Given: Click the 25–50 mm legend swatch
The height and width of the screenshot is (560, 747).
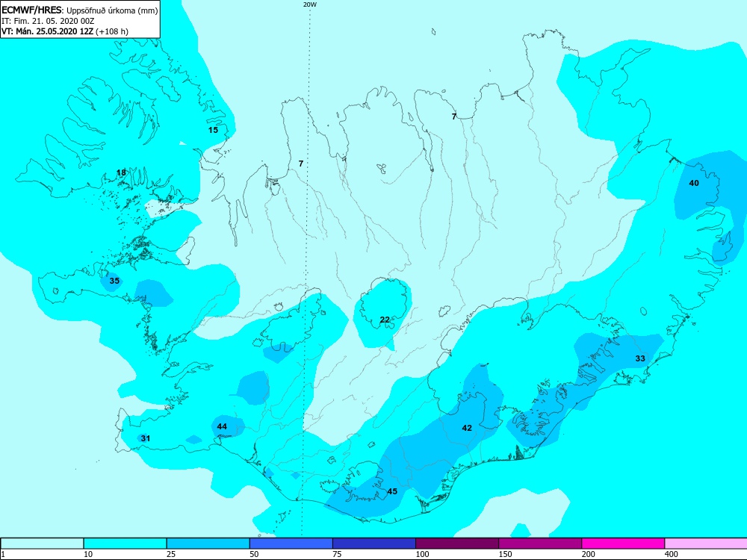Looking at the screenshot, I should click(x=208, y=544).
